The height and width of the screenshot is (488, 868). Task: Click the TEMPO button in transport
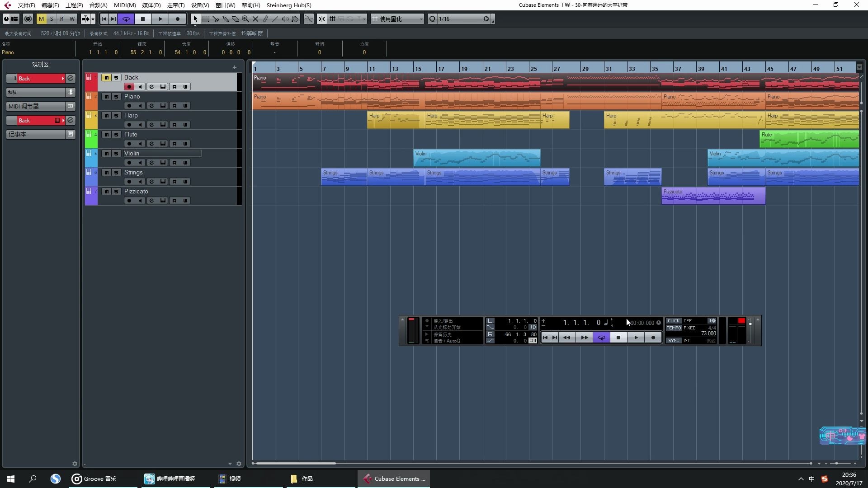(x=674, y=328)
